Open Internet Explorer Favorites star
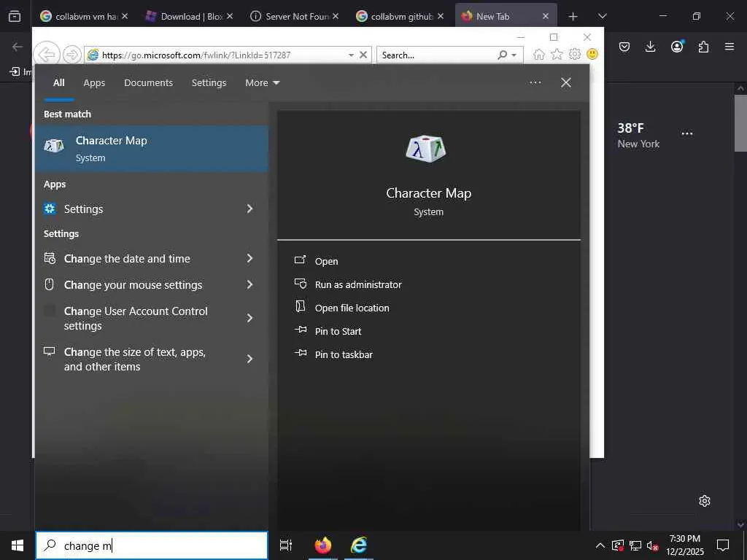The height and width of the screenshot is (560, 747). pyautogui.click(x=557, y=54)
